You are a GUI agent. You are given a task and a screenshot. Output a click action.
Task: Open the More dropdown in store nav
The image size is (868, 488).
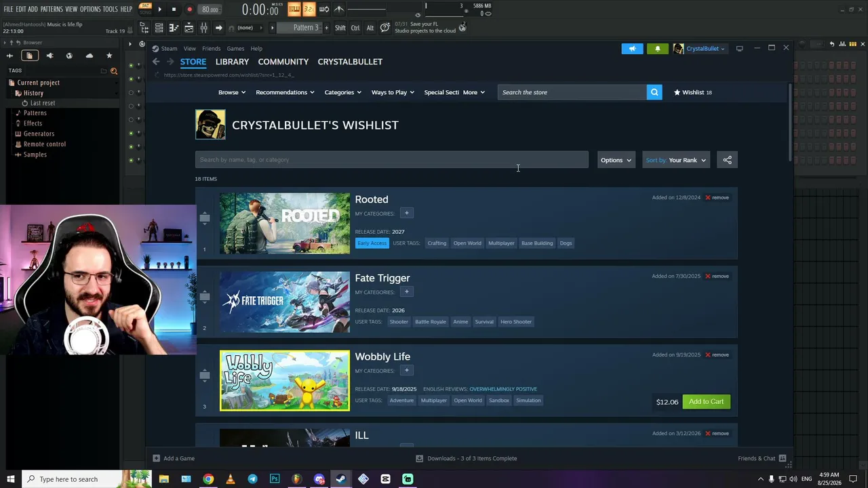[x=473, y=92]
